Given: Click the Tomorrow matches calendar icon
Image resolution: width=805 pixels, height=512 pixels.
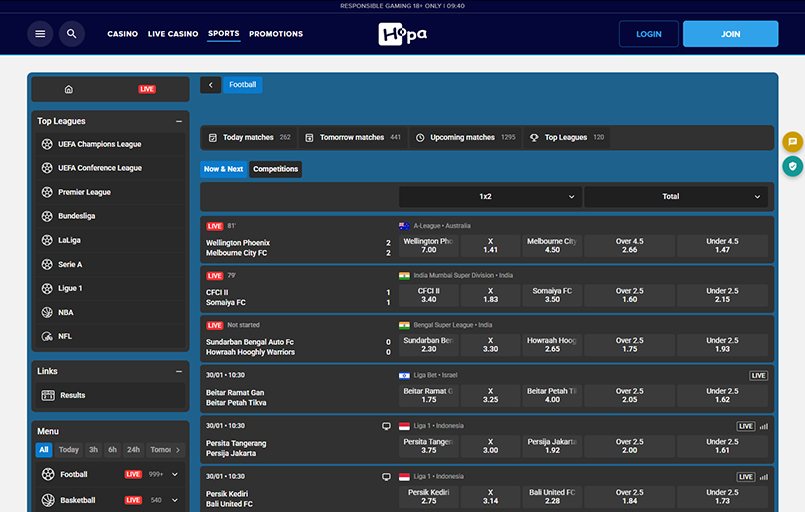Looking at the screenshot, I should (309, 138).
